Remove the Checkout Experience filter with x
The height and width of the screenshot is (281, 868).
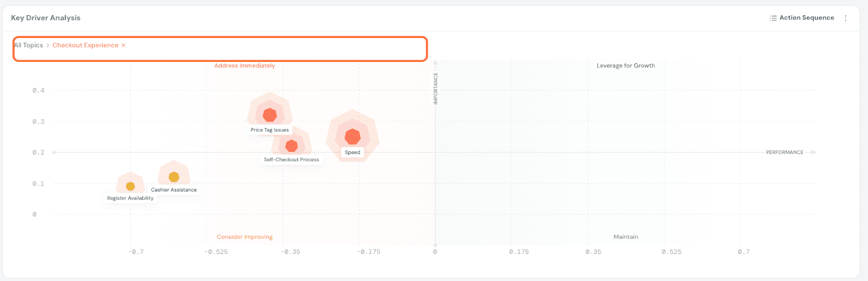(x=124, y=46)
